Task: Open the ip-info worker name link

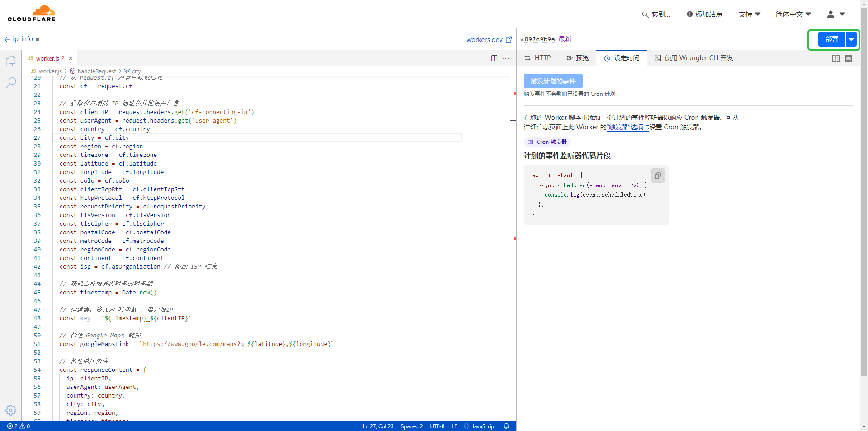Action: [23, 39]
